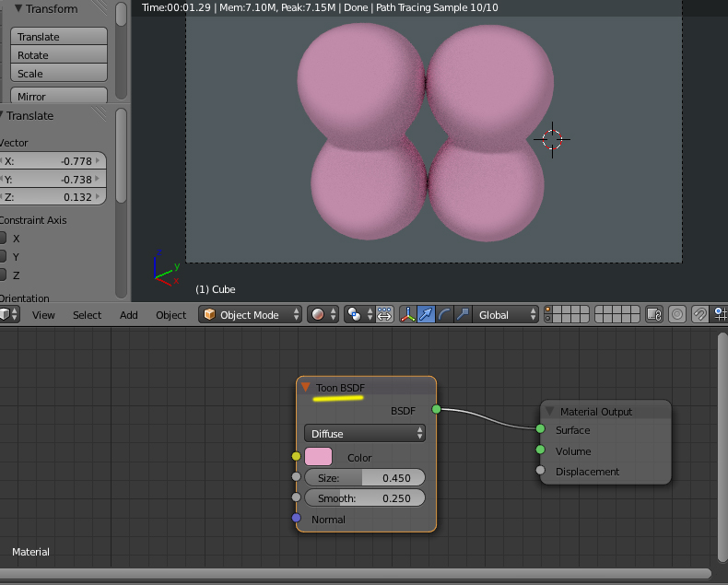728x585 pixels.
Task: Click the Scale button
Action: 59,74
